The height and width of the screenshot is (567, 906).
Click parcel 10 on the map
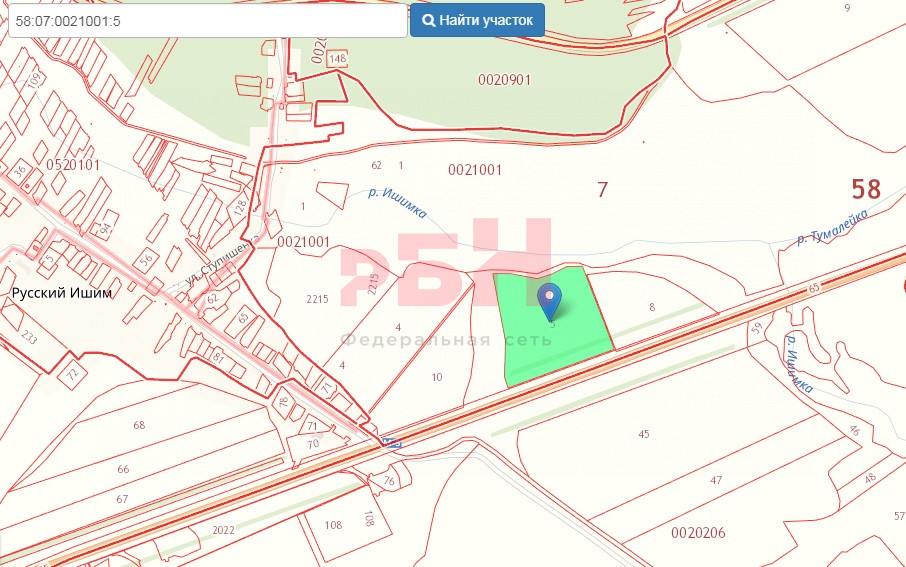[436, 377]
